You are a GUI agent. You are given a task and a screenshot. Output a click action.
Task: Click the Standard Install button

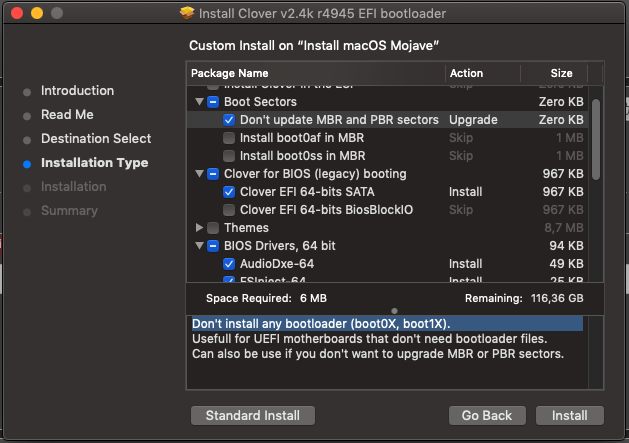tap(253, 415)
